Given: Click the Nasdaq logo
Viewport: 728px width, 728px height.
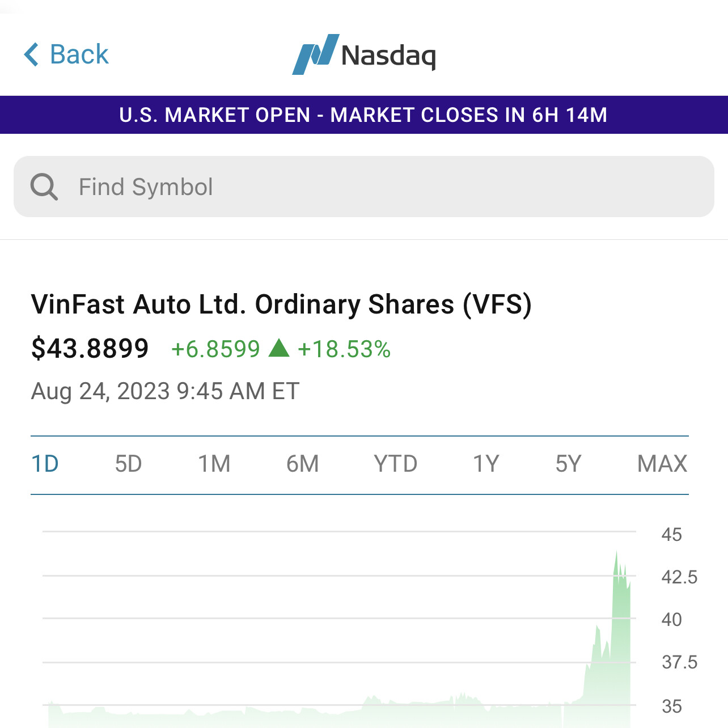Looking at the screenshot, I should point(364,54).
